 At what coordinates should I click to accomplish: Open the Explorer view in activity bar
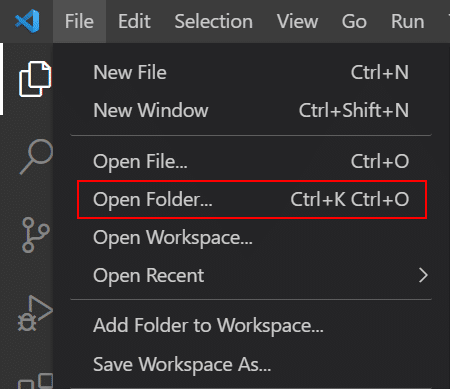pyautogui.click(x=35, y=79)
